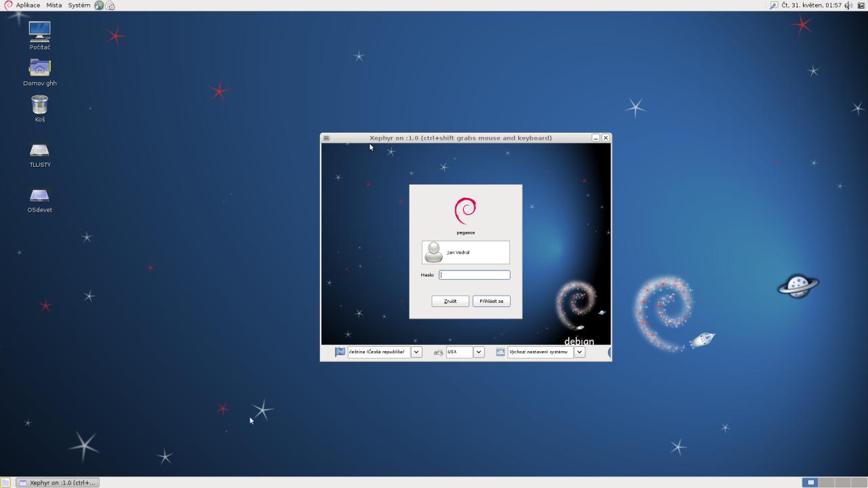Click the notification tray icon at the top-right corner
Image resolution: width=868 pixels, height=488 pixels.
861,5
